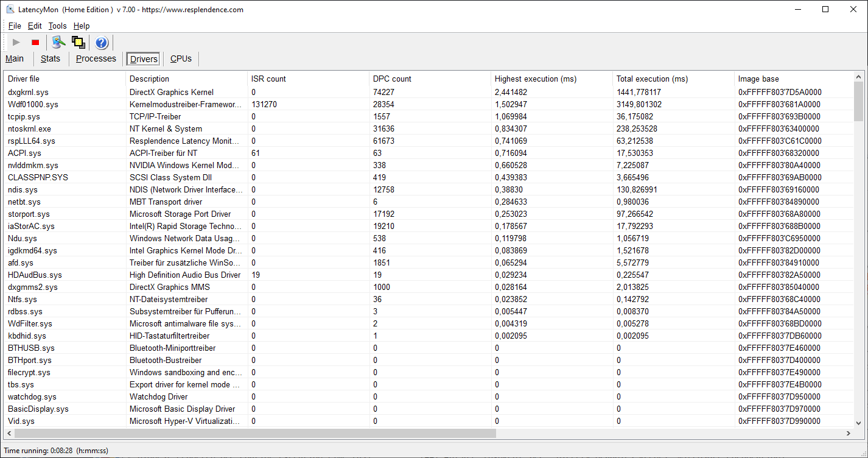Viewport: 868px width, 458px height.
Task: Switch to the Stats tab
Action: [x=51, y=58]
